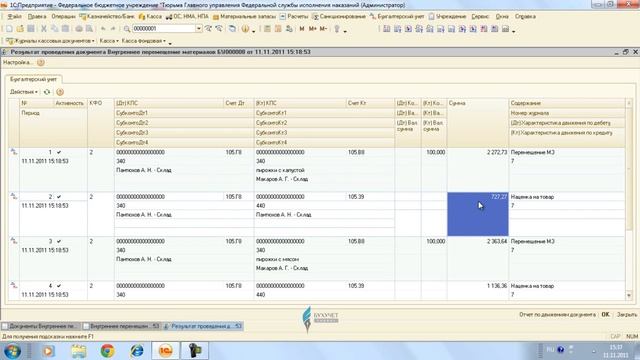
Task: Switch to Результат проведения window tab
Action: tap(203, 326)
